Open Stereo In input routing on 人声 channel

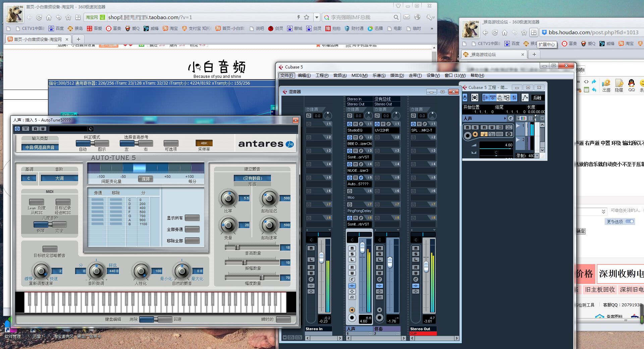[359, 99]
